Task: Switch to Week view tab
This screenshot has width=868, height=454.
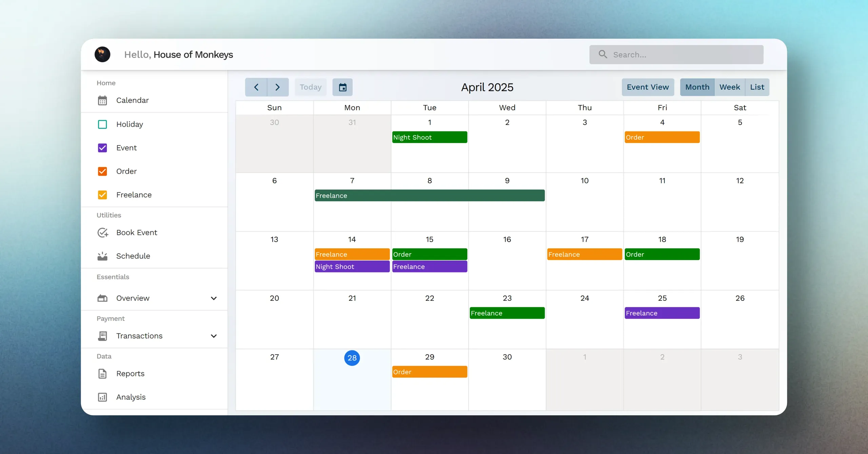Action: [x=730, y=87]
